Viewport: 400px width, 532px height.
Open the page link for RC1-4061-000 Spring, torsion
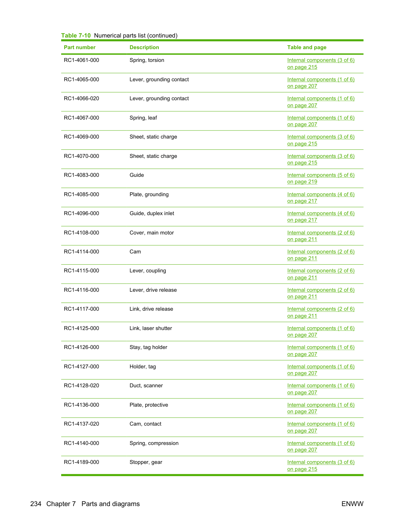pyautogui.click(x=321, y=63)
